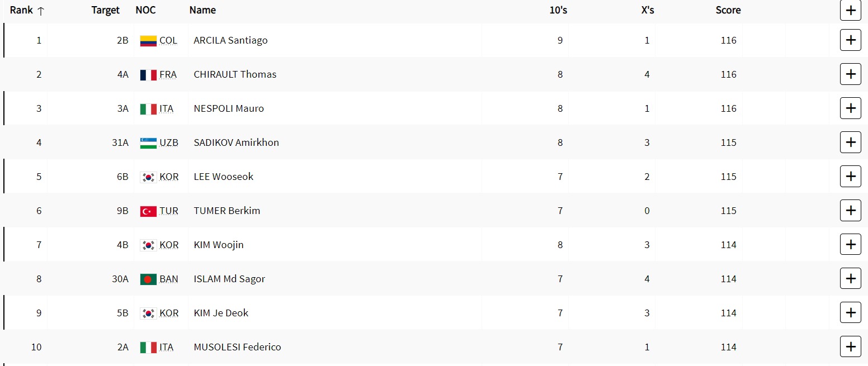Expand all rows with header plus button
Viewport: 868px width, 366px height.
(x=850, y=10)
